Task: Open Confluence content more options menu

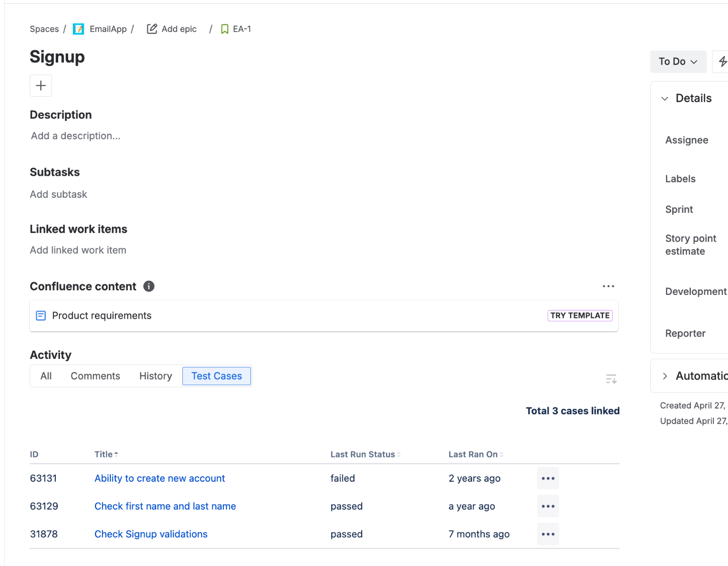Action: [608, 286]
